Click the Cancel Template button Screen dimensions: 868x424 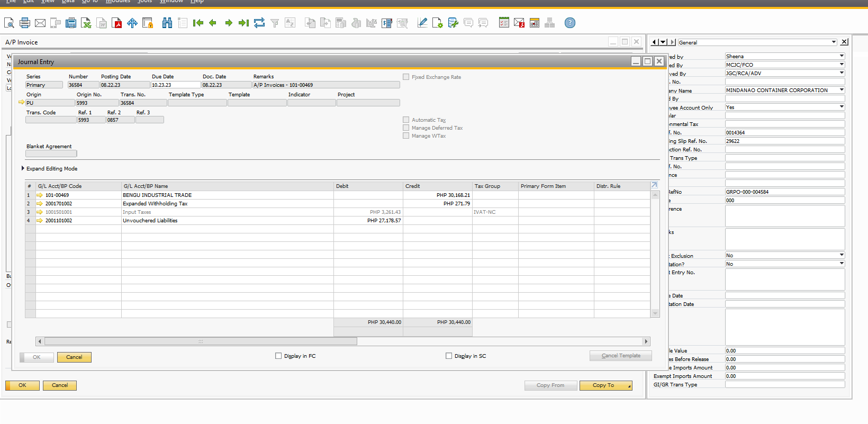pyautogui.click(x=621, y=356)
